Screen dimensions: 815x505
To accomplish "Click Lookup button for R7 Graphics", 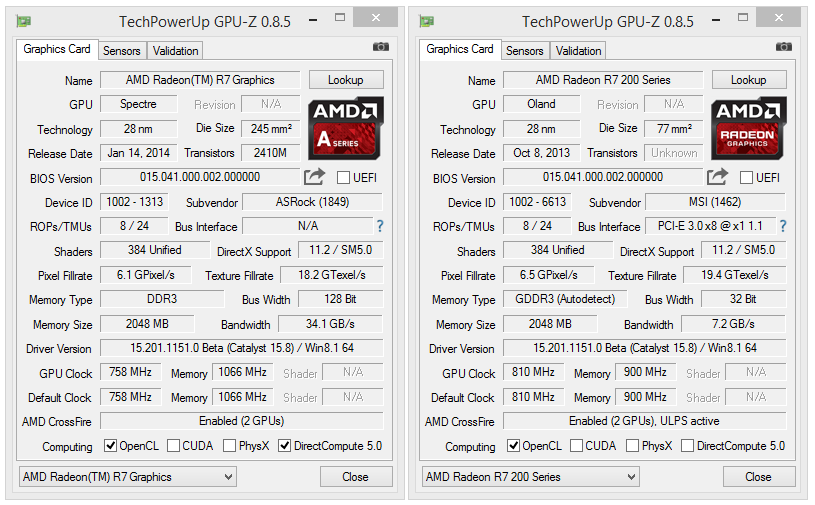I will (x=346, y=80).
